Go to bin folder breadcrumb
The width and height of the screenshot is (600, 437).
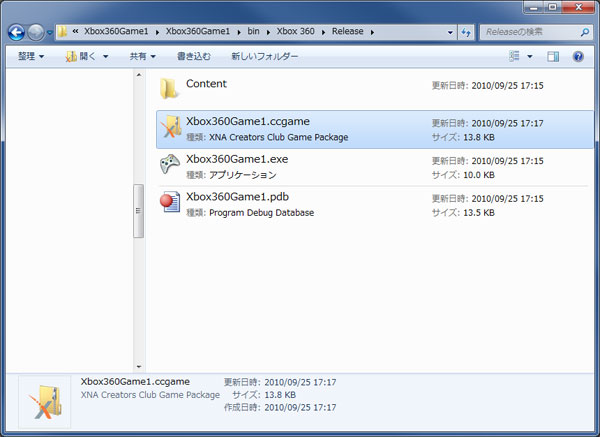click(253, 31)
